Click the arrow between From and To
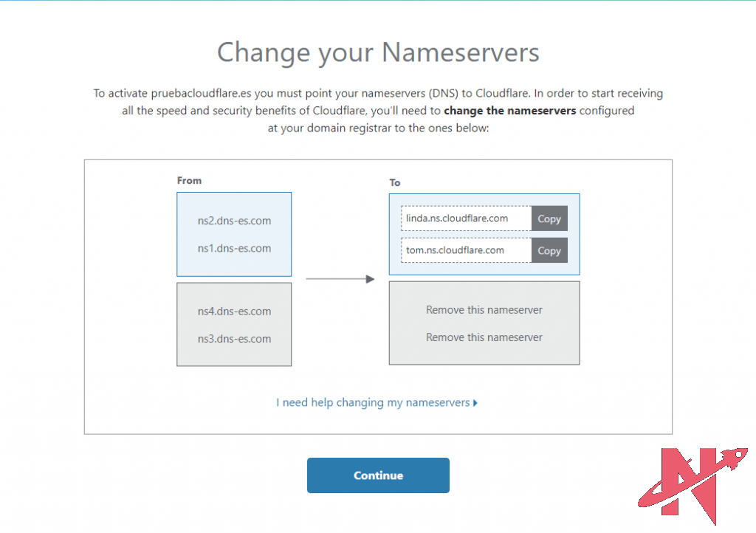This screenshot has width=756, height=533. pyautogui.click(x=340, y=279)
